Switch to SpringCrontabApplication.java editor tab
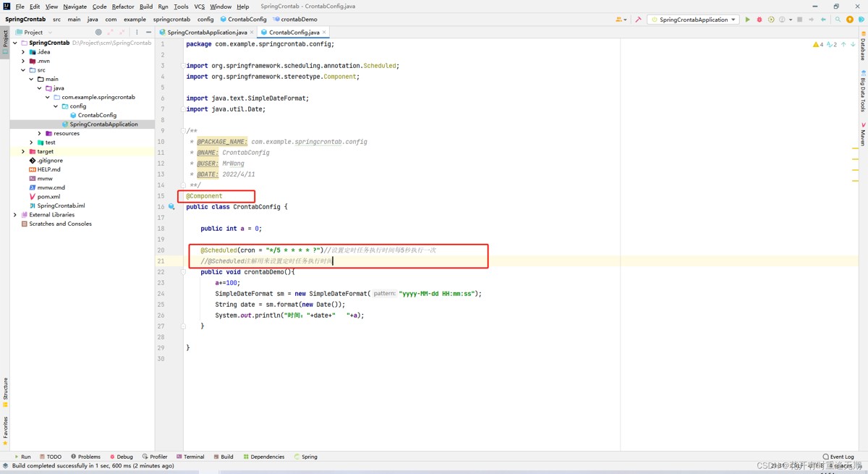 [x=207, y=32]
